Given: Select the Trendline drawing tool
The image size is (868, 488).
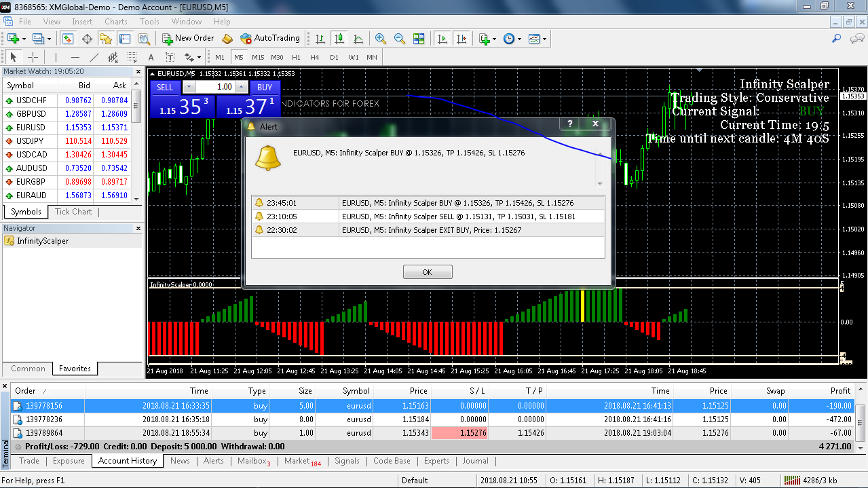Looking at the screenshot, I should point(94,57).
